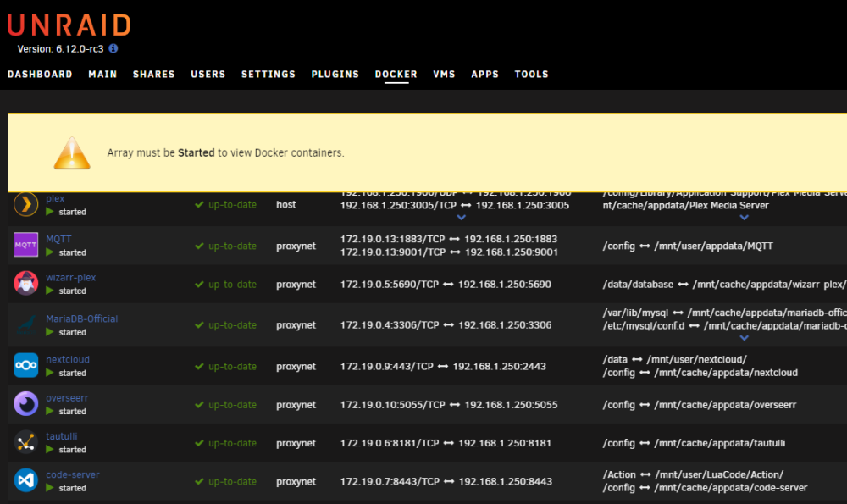This screenshot has height=504, width=847.
Task: Click the warning triangle icon in banner
Action: (x=72, y=152)
